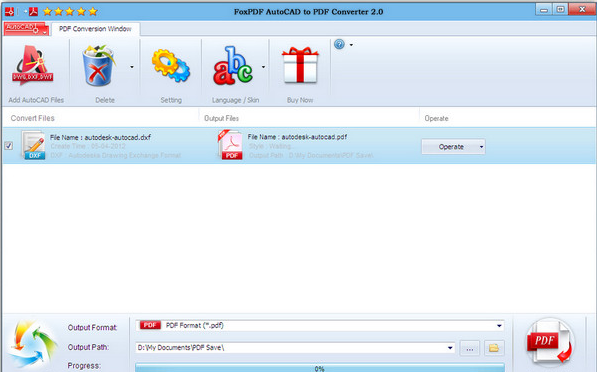Image resolution: width=597 pixels, height=372 pixels.
Task: Select the file name autodesk-autocad.dxf text
Action: [117, 137]
